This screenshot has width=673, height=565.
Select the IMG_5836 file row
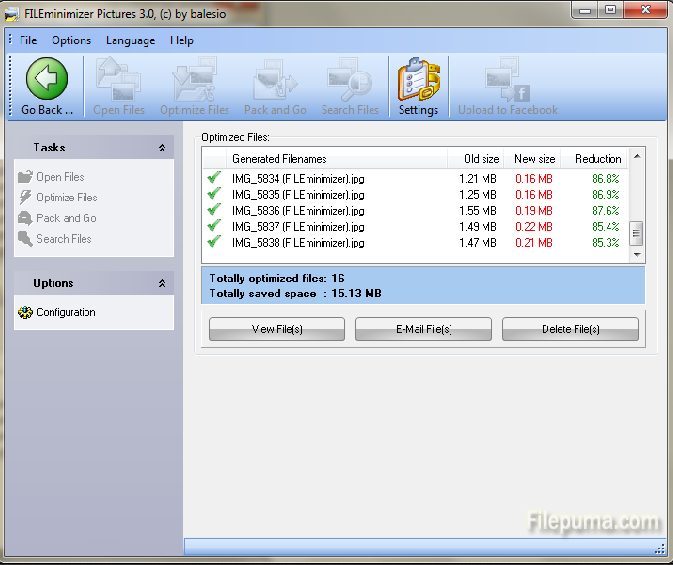298,211
